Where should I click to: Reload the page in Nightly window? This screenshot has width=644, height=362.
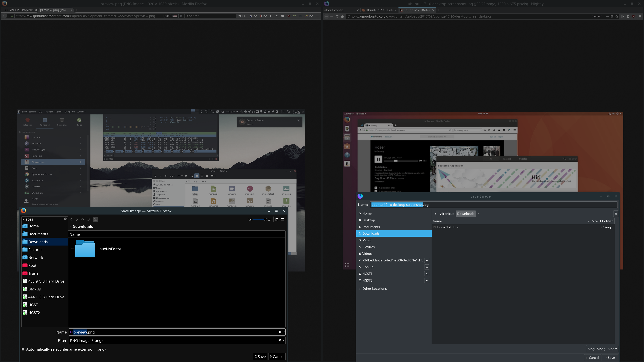click(337, 16)
